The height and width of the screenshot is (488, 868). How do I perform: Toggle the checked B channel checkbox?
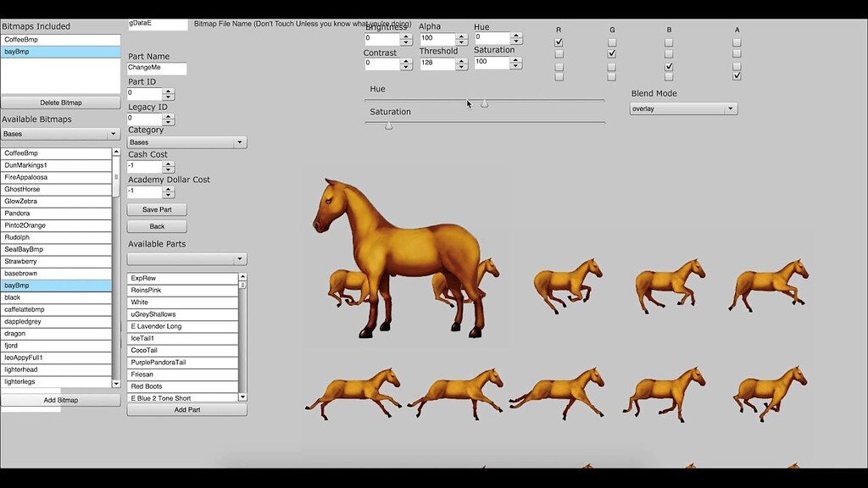coord(668,64)
